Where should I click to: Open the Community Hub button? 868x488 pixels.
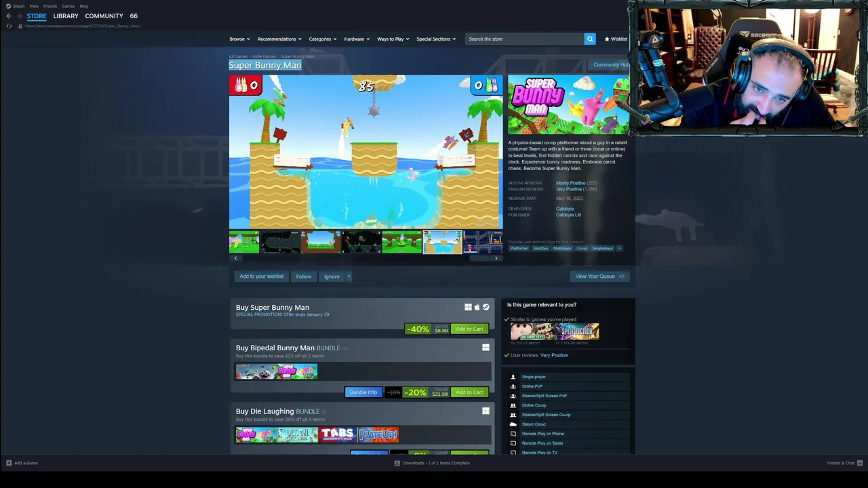tap(610, 65)
